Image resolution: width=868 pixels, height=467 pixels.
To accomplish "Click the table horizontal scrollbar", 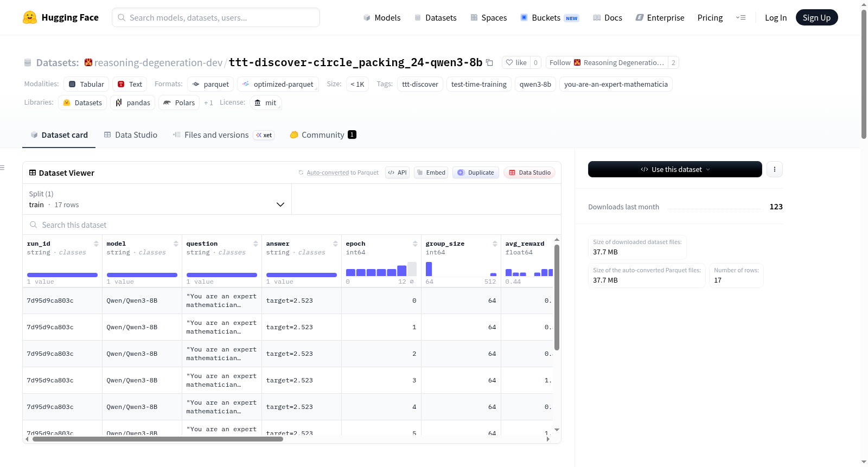I will coord(158,439).
